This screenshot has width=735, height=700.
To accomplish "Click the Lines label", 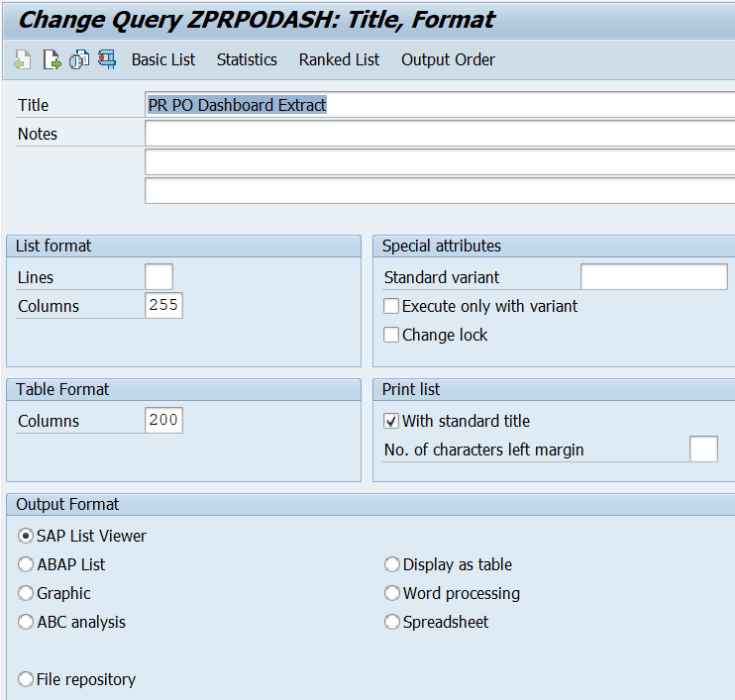I will 35,277.
